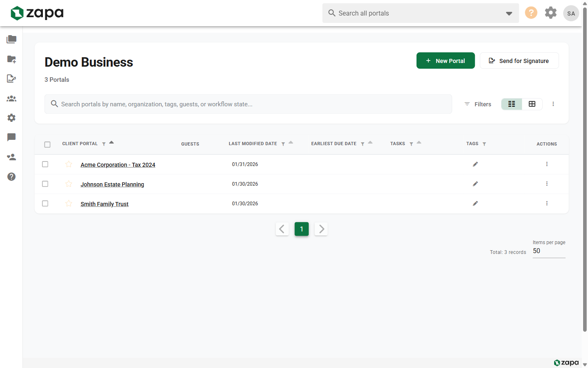Image resolution: width=588 pixels, height=368 pixels.
Task: Open the Johnson Estate Planning portal link
Action: tap(112, 184)
